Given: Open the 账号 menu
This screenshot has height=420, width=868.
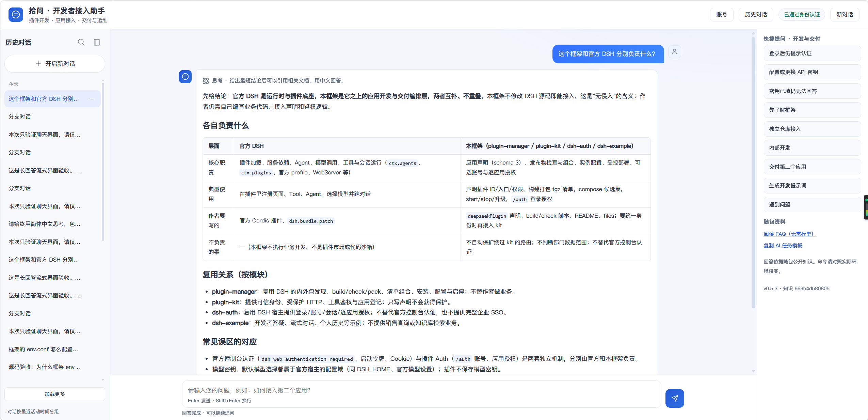Looking at the screenshot, I should point(721,14).
